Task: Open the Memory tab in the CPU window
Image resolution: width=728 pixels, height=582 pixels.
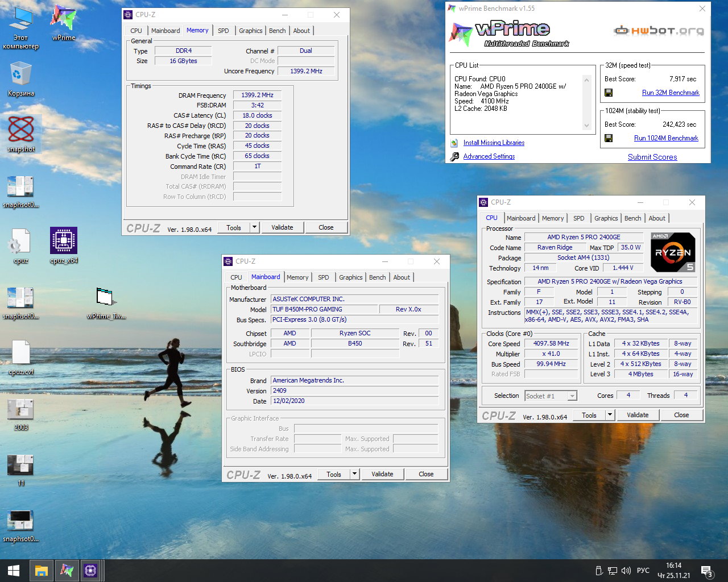Action: 553,218
